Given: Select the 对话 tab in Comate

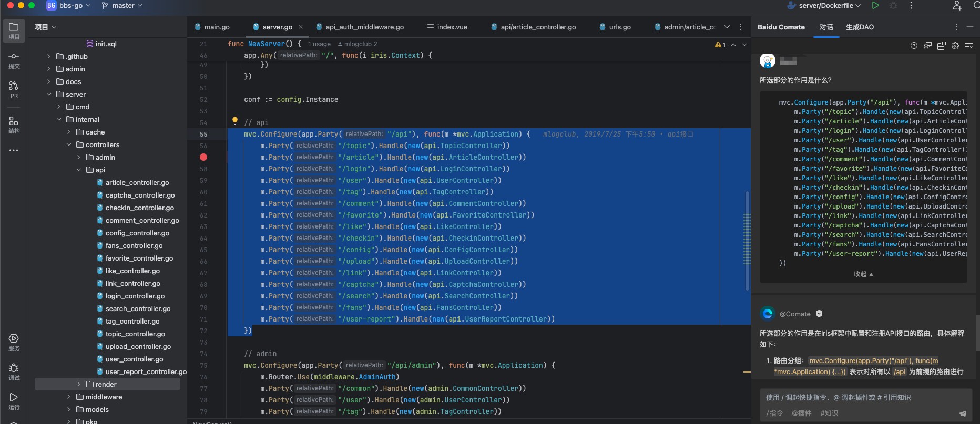Looking at the screenshot, I should click(826, 27).
